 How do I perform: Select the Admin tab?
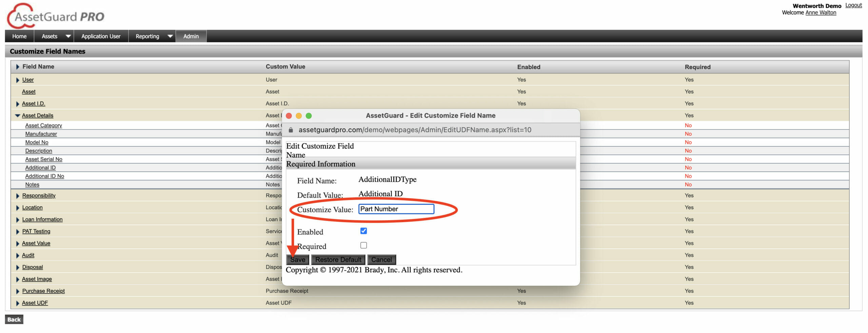[191, 36]
